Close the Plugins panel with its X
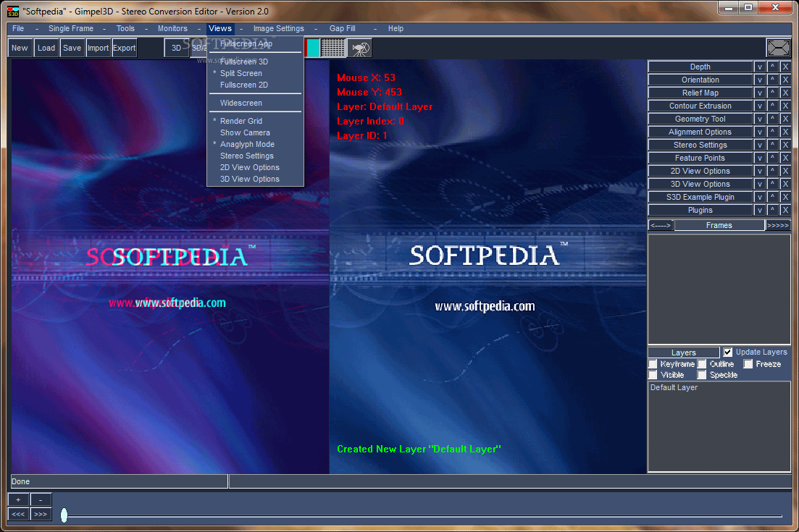This screenshot has width=799, height=532. pos(785,210)
